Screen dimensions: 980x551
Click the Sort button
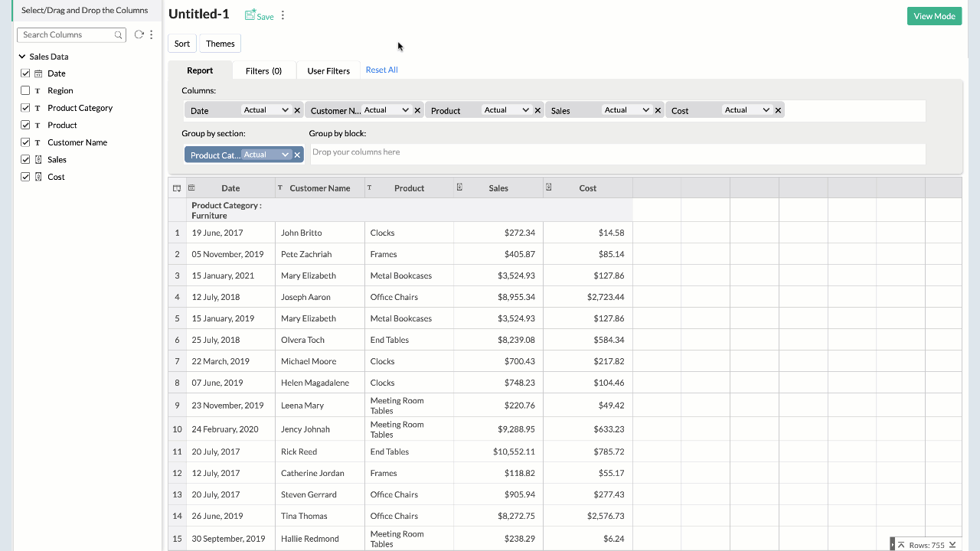182,44
